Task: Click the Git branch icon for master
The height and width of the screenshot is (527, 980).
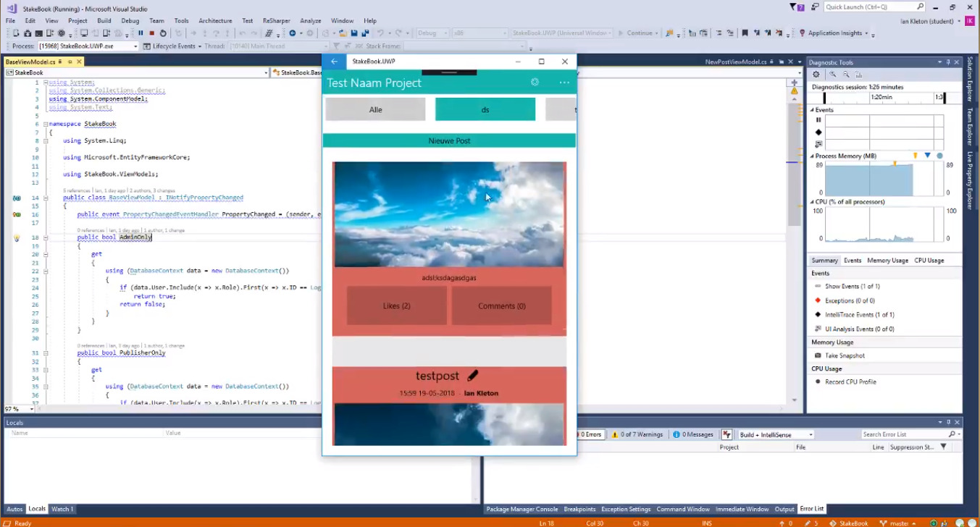Action: [883, 523]
